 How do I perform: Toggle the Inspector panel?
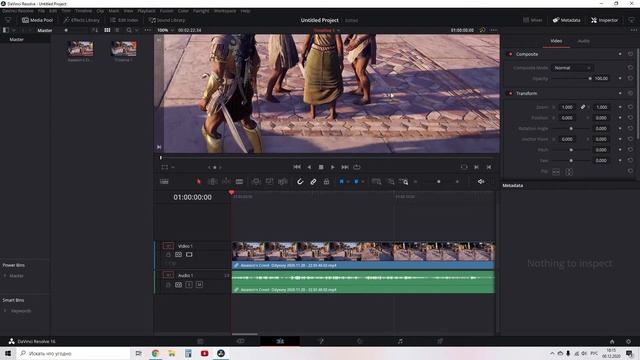click(604, 20)
